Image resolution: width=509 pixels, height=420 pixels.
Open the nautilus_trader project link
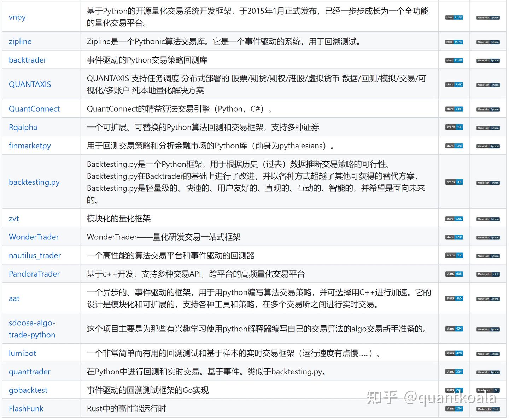pos(35,255)
